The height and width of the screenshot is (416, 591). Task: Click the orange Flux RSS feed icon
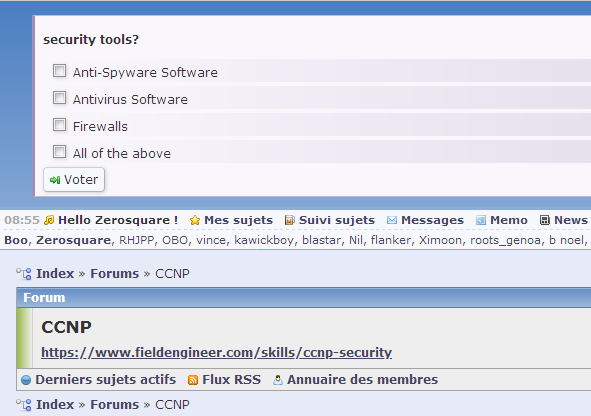tap(193, 380)
